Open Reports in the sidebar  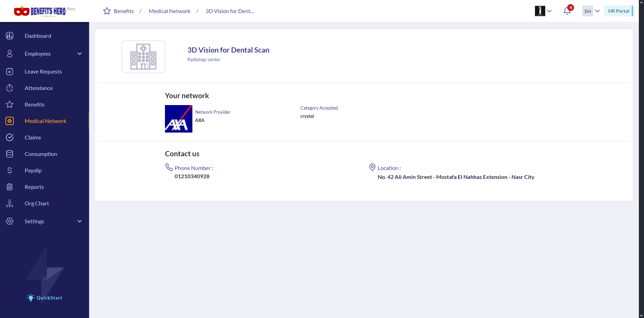coord(34,187)
